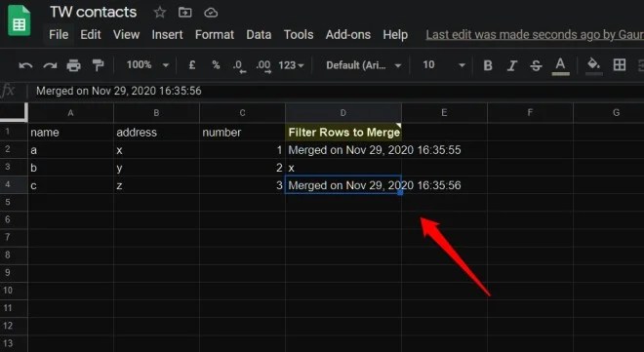Select row 10 header
The width and height of the screenshot is (644, 352).
14,291
